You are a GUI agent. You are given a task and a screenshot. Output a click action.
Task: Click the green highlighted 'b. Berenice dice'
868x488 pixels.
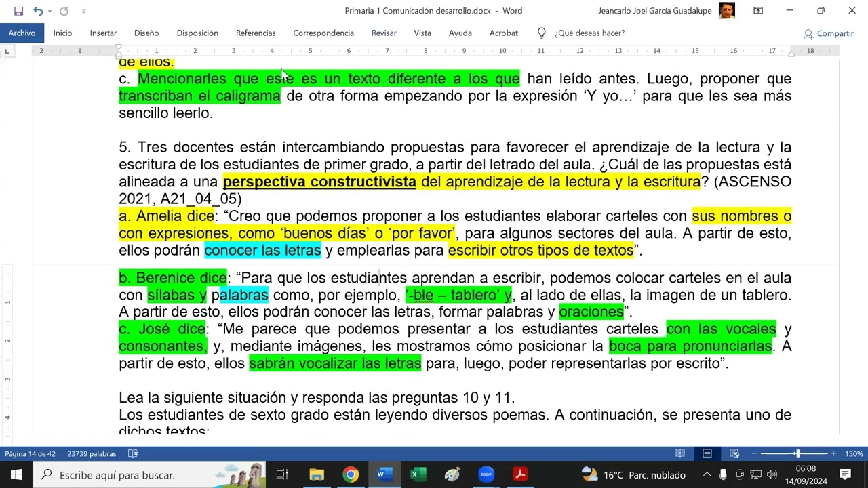click(172, 278)
